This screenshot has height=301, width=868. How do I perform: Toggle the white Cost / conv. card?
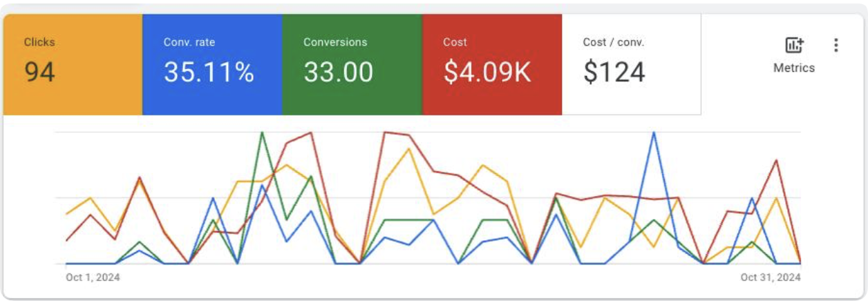click(631, 64)
